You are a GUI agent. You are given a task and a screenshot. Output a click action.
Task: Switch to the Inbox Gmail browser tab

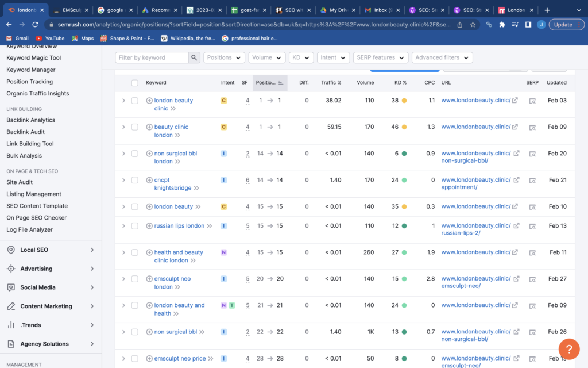tap(382, 10)
